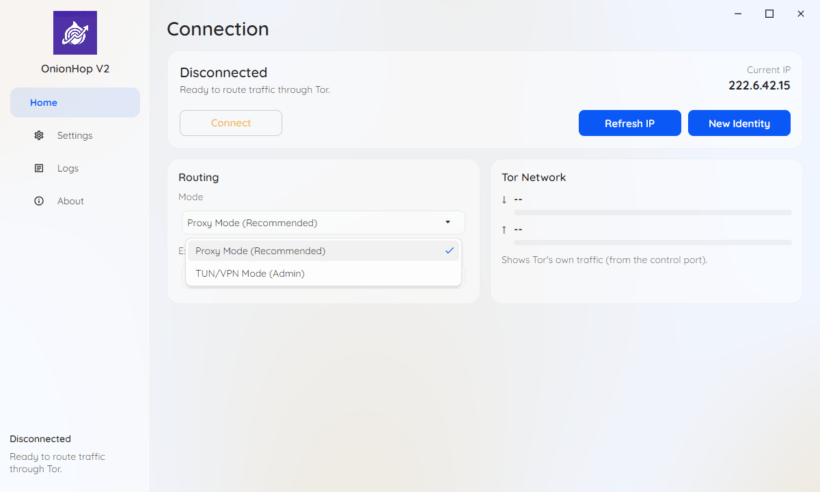820x492 pixels.
Task: Open the About page label
Action: 70,201
